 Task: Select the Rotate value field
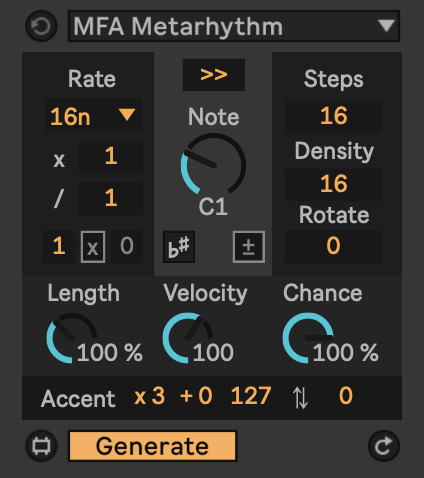[x=333, y=246]
